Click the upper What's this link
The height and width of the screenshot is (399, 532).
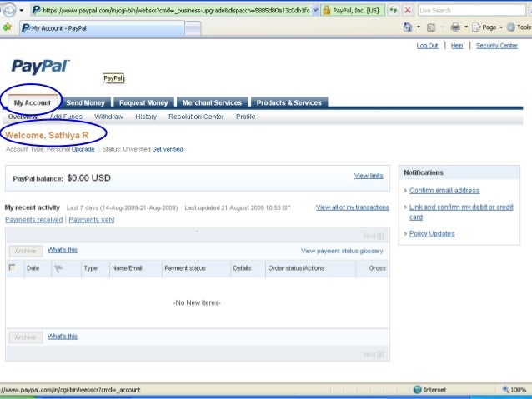tap(63, 250)
